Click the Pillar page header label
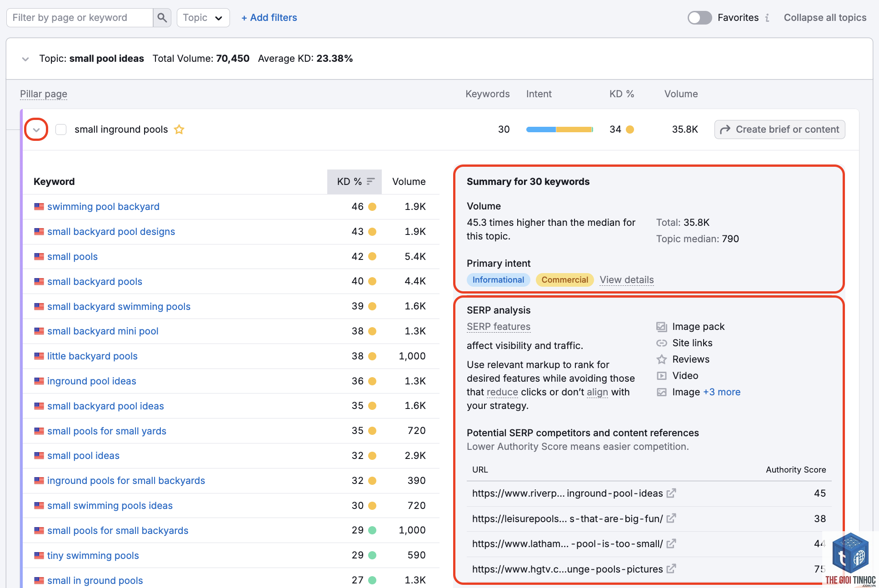This screenshot has width=879, height=588. [x=44, y=94]
